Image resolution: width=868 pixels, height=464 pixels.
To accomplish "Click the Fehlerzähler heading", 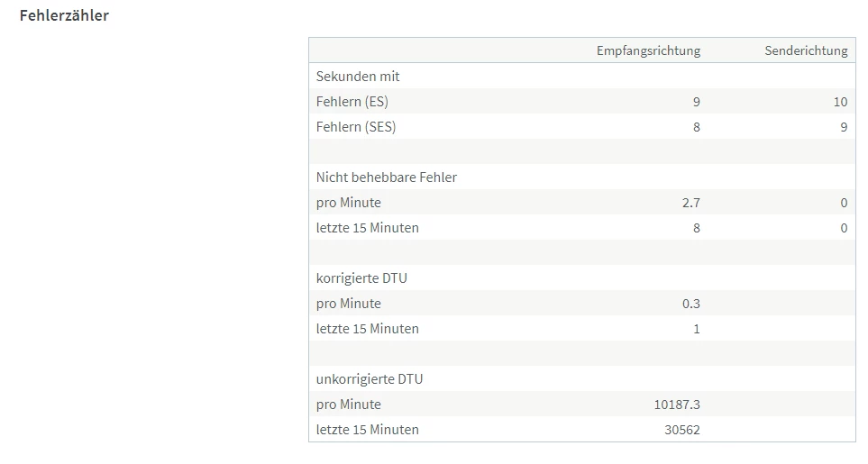I will point(64,15).
